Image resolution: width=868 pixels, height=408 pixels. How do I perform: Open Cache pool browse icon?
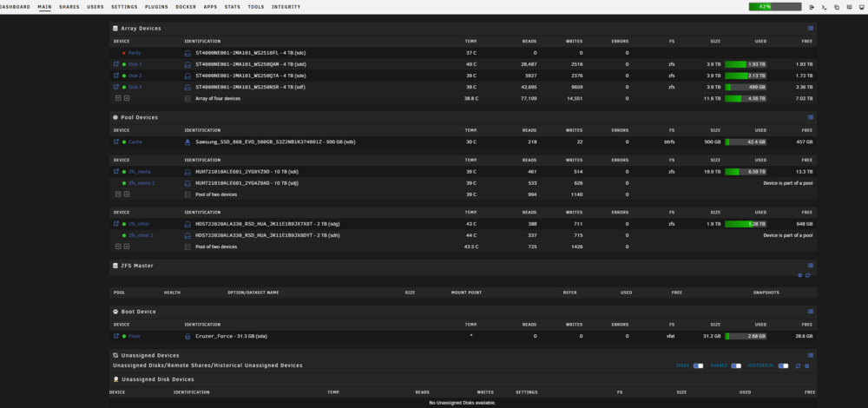click(116, 141)
